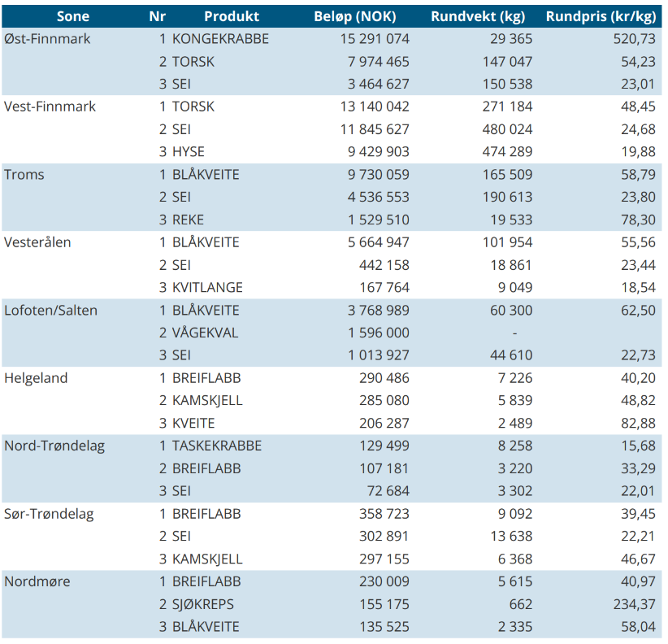Click the VÅGEKVAL product cell

click(x=206, y=333)
